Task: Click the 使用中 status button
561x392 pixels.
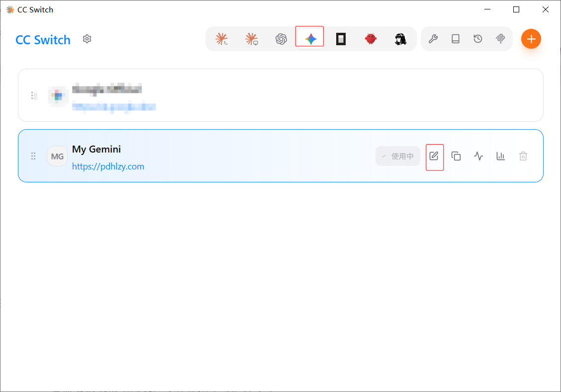Action: tap(398, 156)
